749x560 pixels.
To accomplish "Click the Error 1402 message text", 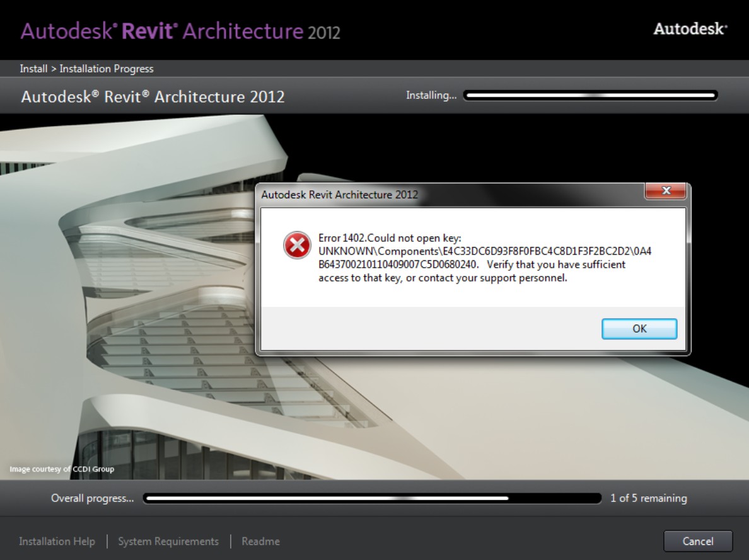I will coord(485,258).
